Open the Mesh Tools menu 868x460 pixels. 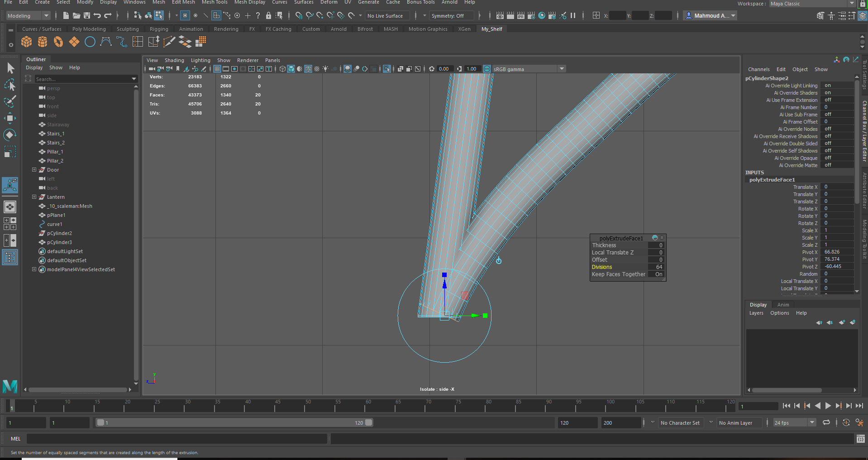point(215,3)
